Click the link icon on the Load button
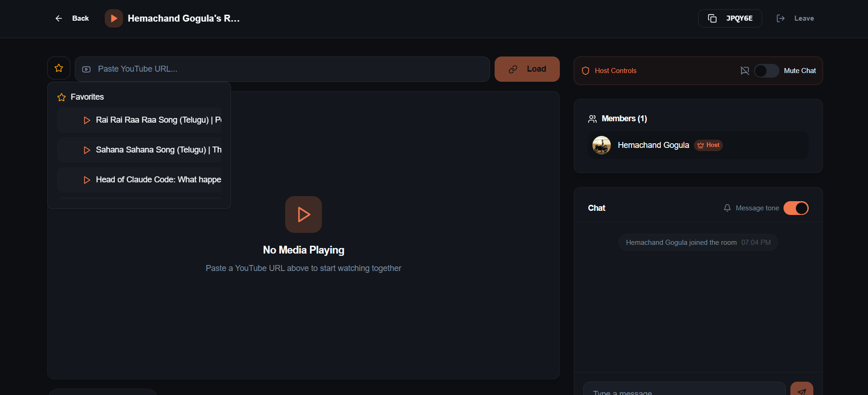 pos(513,69)
